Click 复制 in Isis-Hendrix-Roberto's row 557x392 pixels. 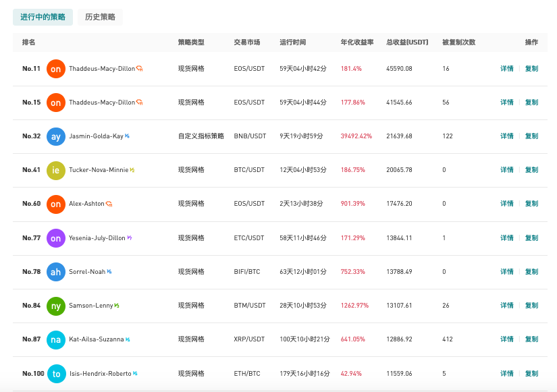[531, 374]
